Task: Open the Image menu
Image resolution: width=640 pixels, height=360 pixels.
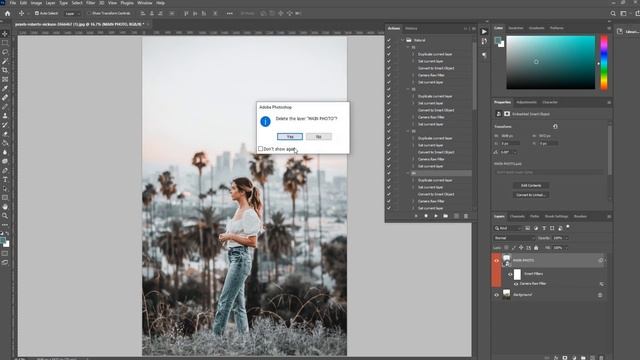Action: point(36,3)
